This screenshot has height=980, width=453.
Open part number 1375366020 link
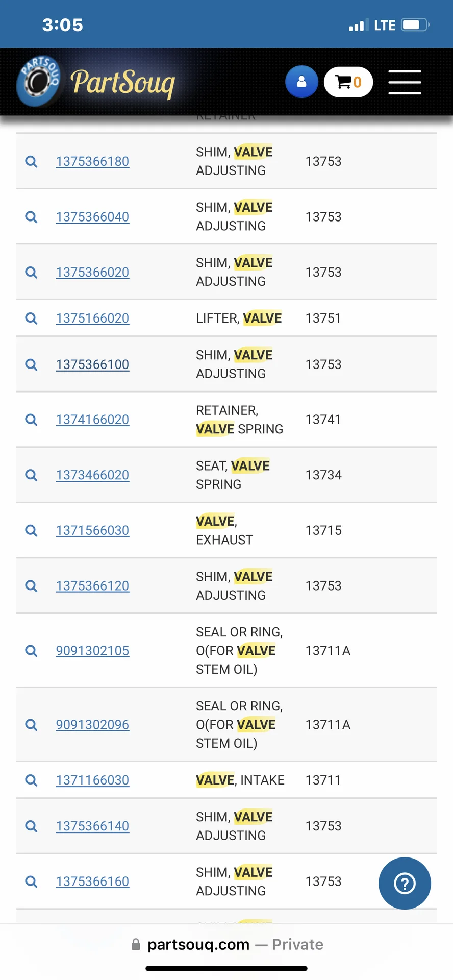click(x=92, y=272)
